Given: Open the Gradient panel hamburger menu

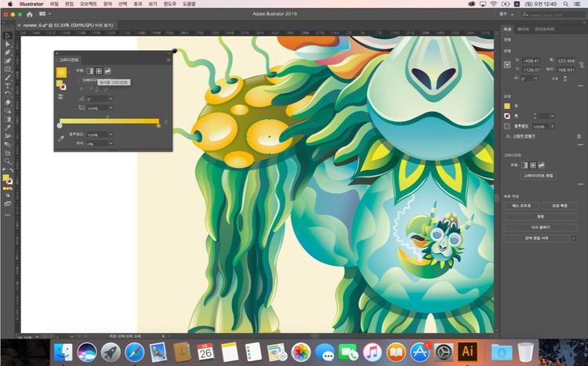Looking at the screenshot, I should tap(169, 60).
